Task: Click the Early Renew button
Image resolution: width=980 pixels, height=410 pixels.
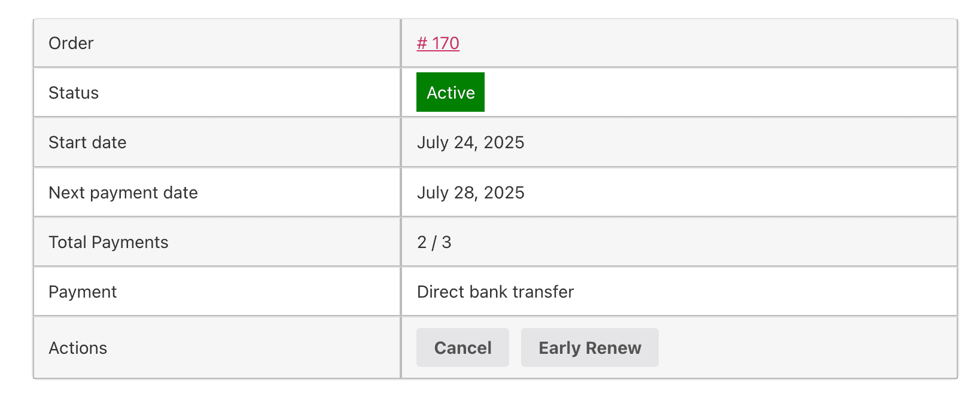Action: pyautogui.click(x=589, y=347)
